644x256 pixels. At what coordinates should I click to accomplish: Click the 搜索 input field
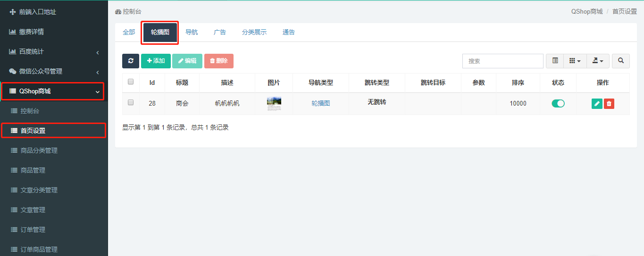tap(503, 61)
